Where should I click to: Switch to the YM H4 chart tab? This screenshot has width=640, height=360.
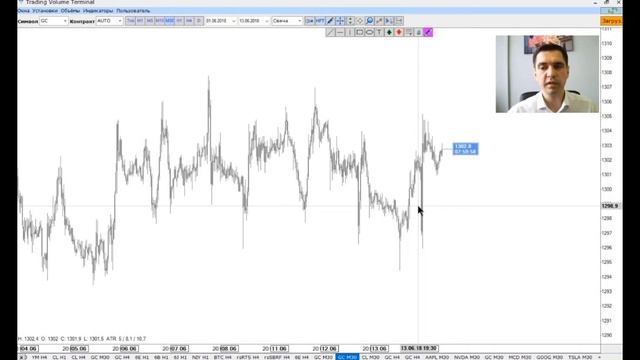tap(40, 357)
